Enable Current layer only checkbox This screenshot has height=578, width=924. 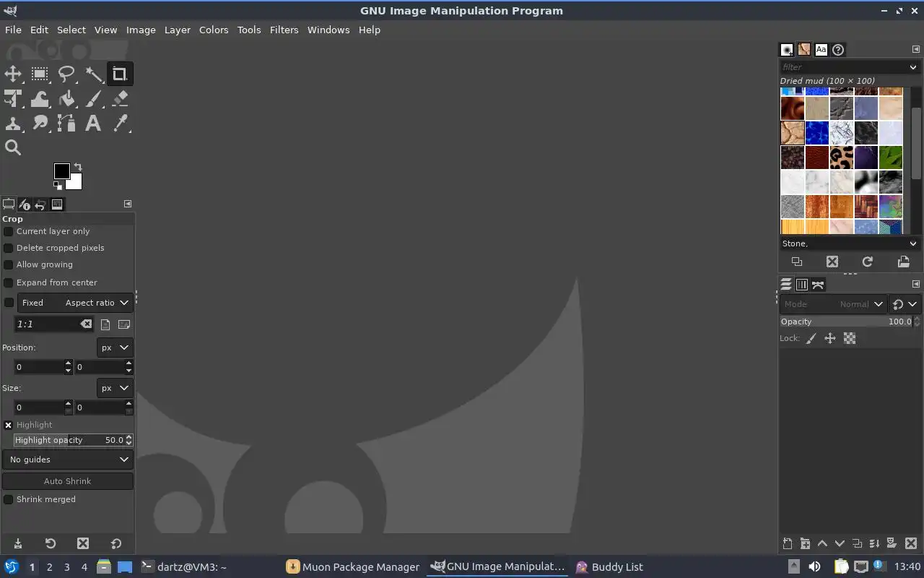(9, 231)
